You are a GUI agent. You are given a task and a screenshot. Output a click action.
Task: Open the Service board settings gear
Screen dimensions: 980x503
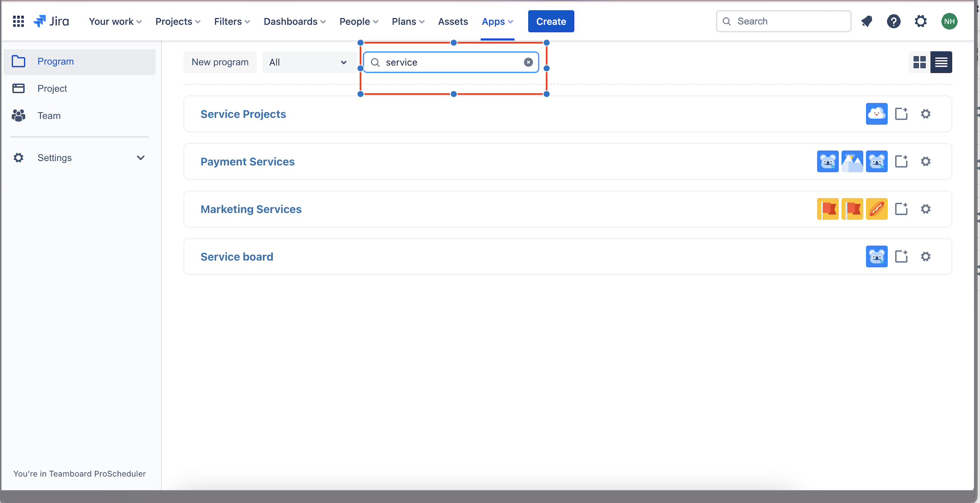pos(926,256)
